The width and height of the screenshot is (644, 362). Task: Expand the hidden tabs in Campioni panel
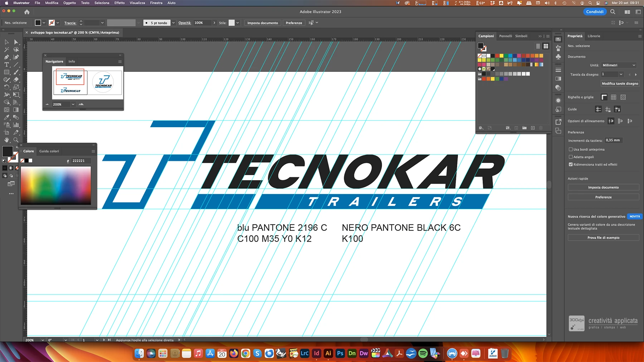pyautogui.click(x=540, y=36)
